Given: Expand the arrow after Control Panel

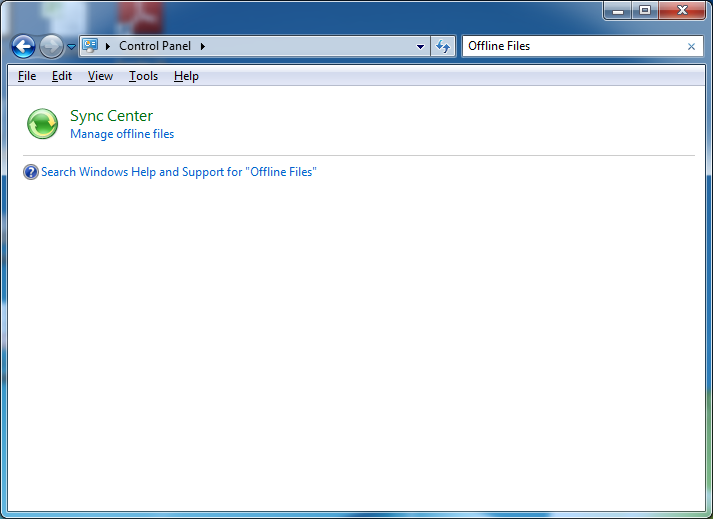Looking at the screenshot, I should coord(203,46).
